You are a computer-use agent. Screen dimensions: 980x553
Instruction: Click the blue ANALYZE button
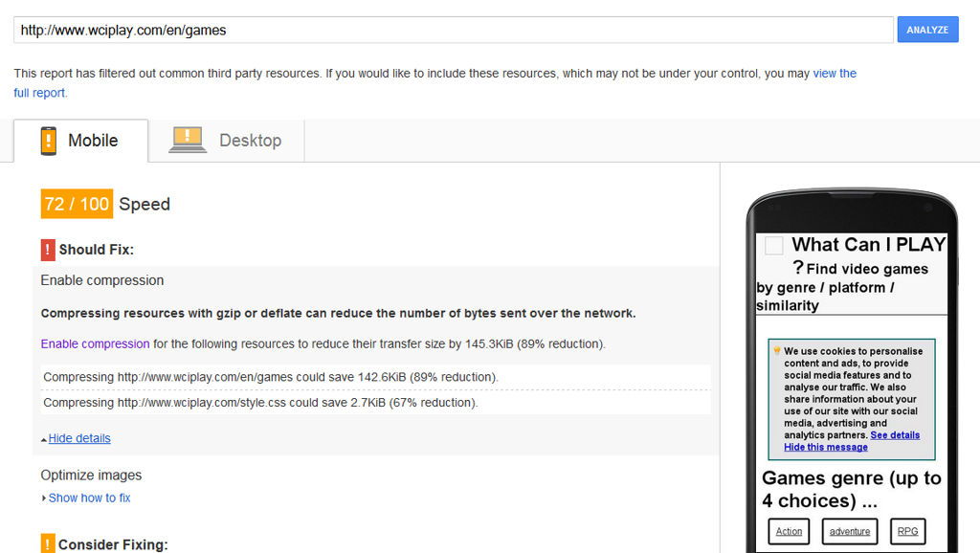pyautogui.click(x=927, y=30)
